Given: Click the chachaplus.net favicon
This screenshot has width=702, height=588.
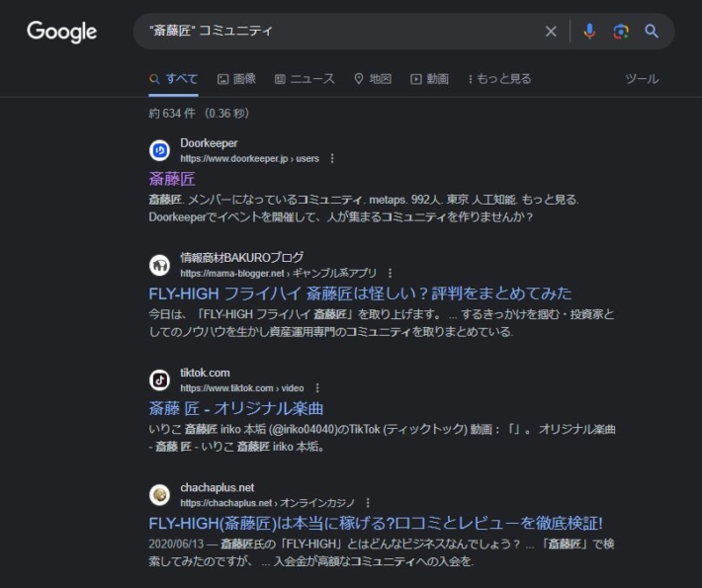Looking at the screenshot, I should 159,495.
